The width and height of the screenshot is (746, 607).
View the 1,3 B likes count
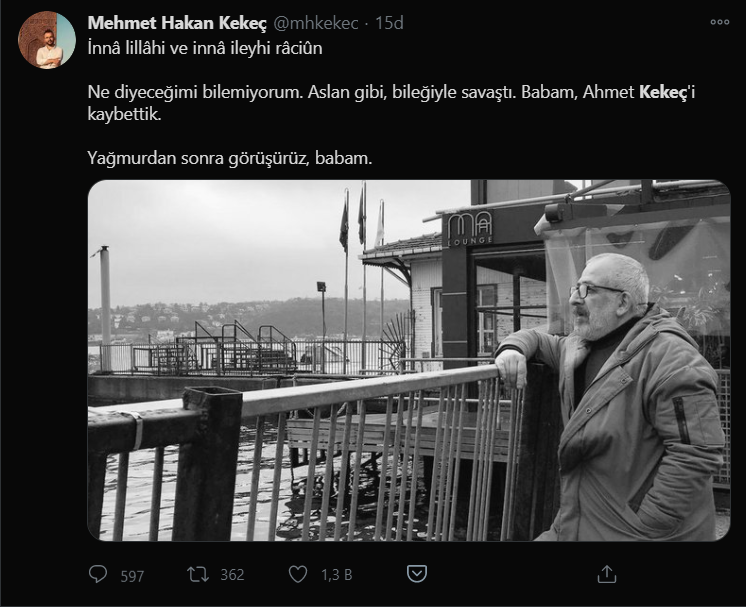coord(336,575)
